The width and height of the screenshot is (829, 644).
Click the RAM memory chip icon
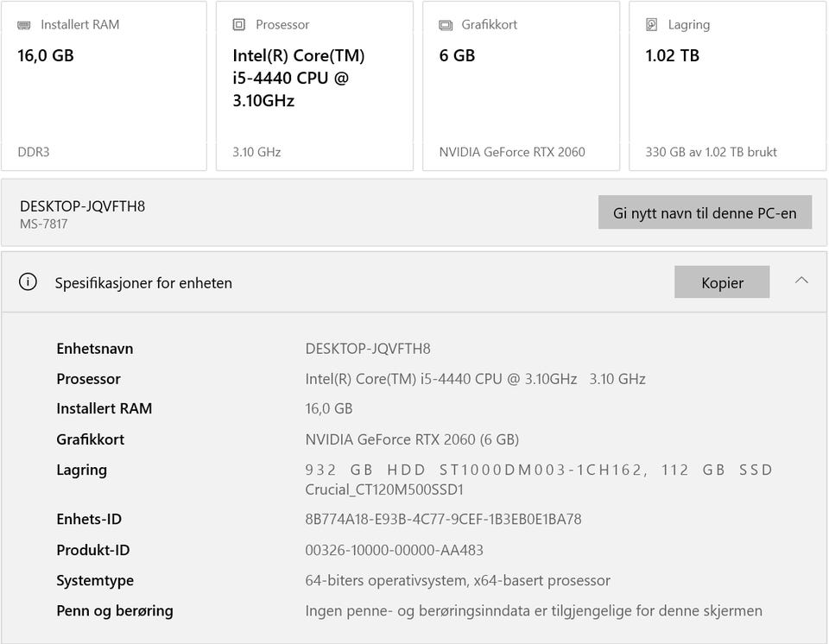pos(24,25)
